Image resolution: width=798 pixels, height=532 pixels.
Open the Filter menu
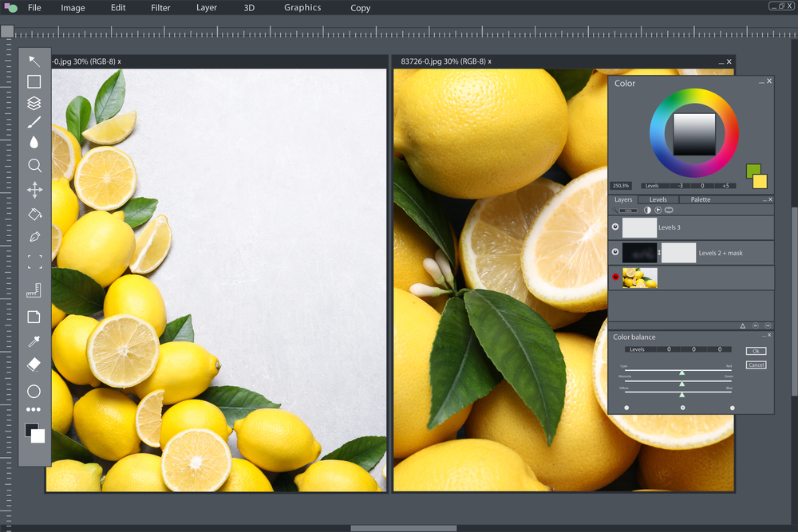160,8
